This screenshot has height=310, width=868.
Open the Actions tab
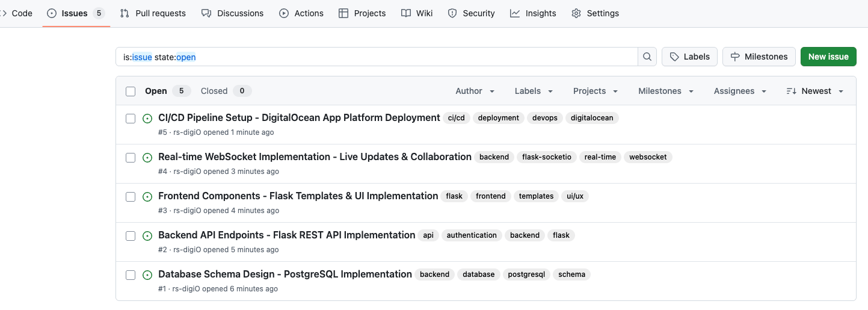point(301,13)
